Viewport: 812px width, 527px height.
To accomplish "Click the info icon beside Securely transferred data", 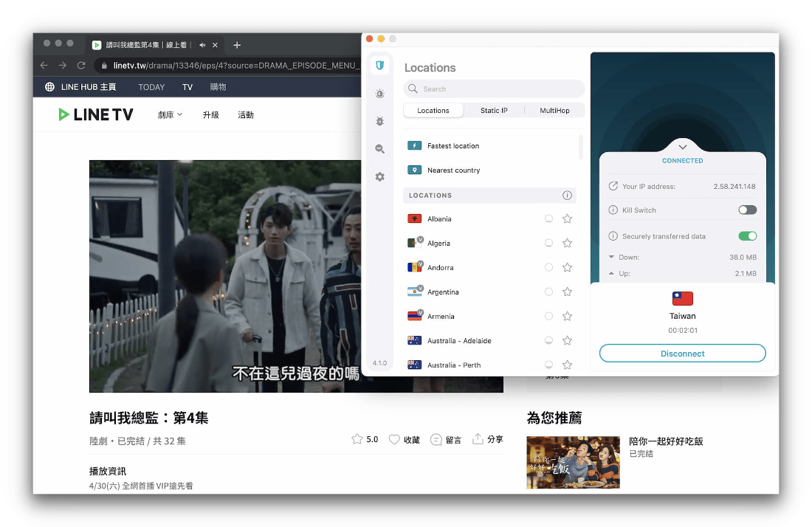I will pyautogui.click(x=613, y=236).
